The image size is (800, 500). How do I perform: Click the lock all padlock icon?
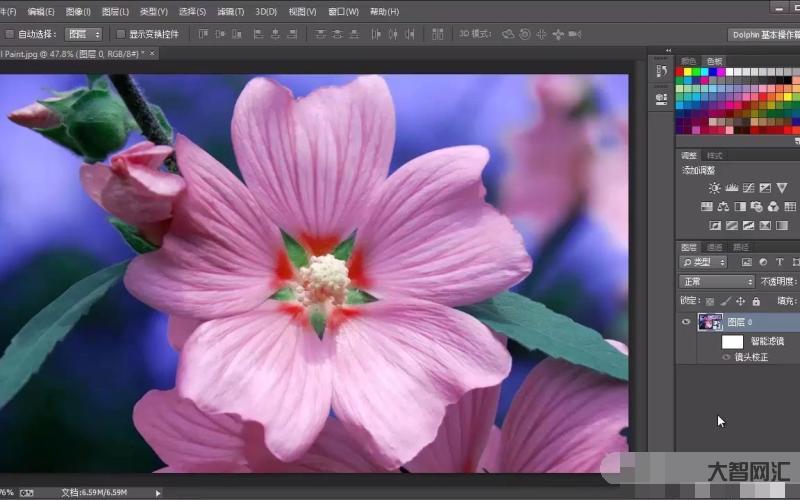(756, 301)
